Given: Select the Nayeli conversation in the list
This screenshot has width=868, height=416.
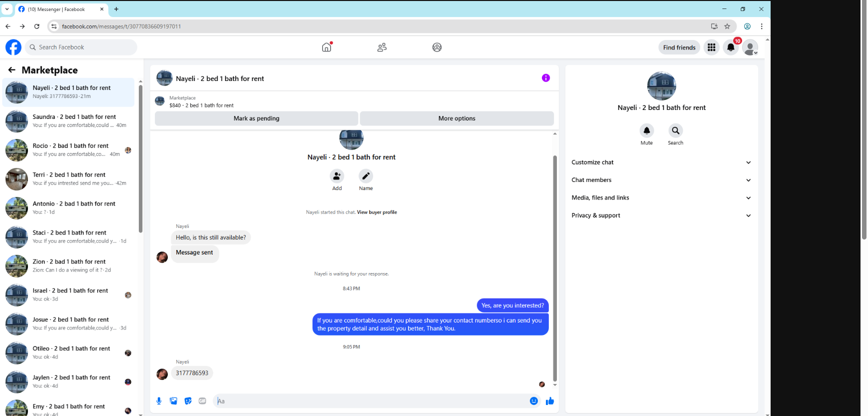Looking at the screenshot, I should point(68,92).
